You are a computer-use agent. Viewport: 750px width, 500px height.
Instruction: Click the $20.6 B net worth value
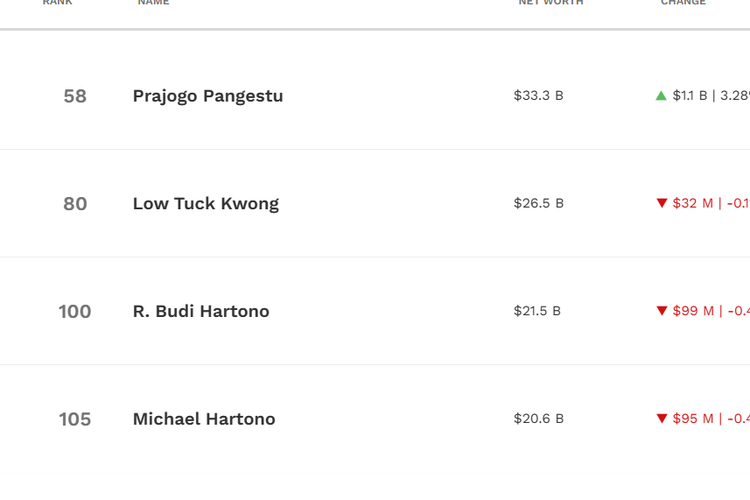click(x=538, y=418)
